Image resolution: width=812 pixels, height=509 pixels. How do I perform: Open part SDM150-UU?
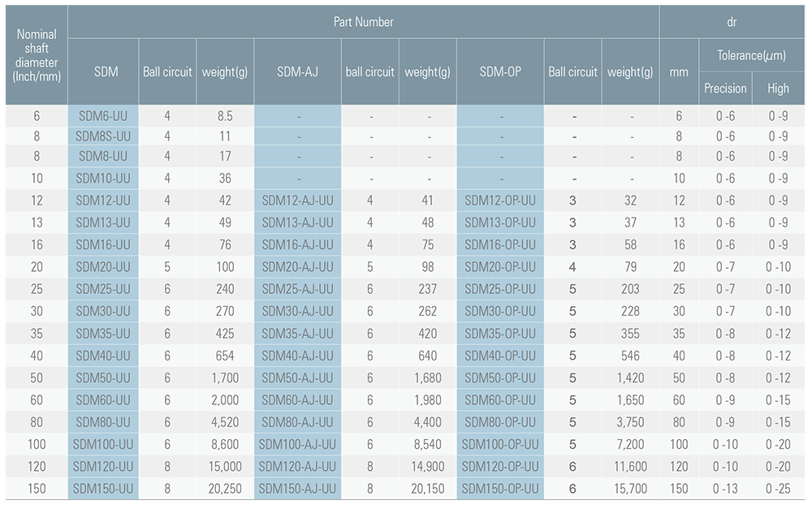[x=103, y=489]
